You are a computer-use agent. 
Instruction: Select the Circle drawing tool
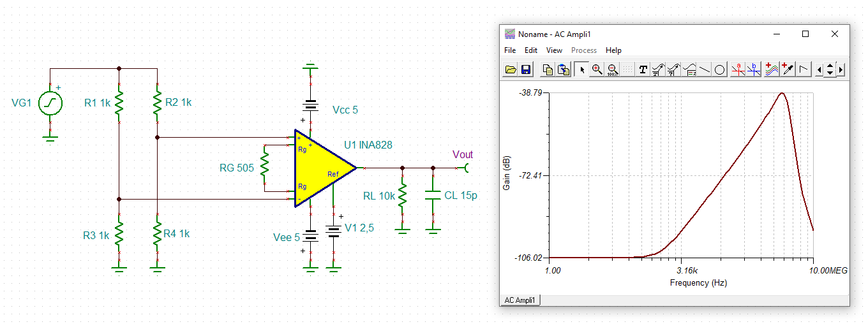pyautogui.click(x=719, y=69)
